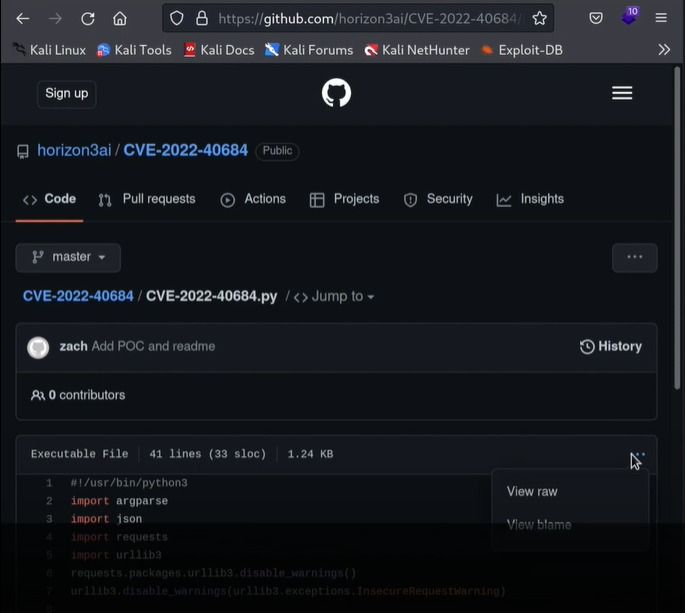Open the Kali NetHunter bookmark

point(417,50)
